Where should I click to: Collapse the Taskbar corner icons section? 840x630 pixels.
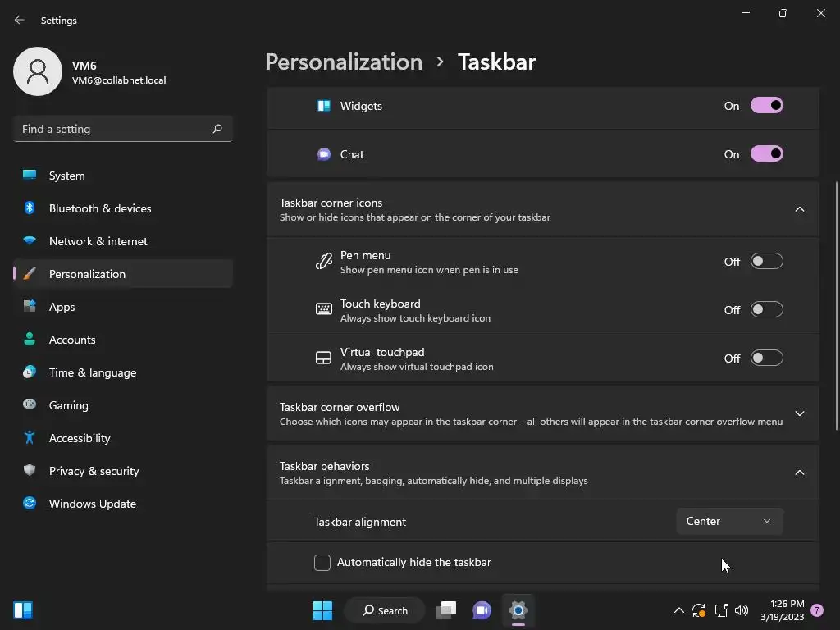click(543, 209)
